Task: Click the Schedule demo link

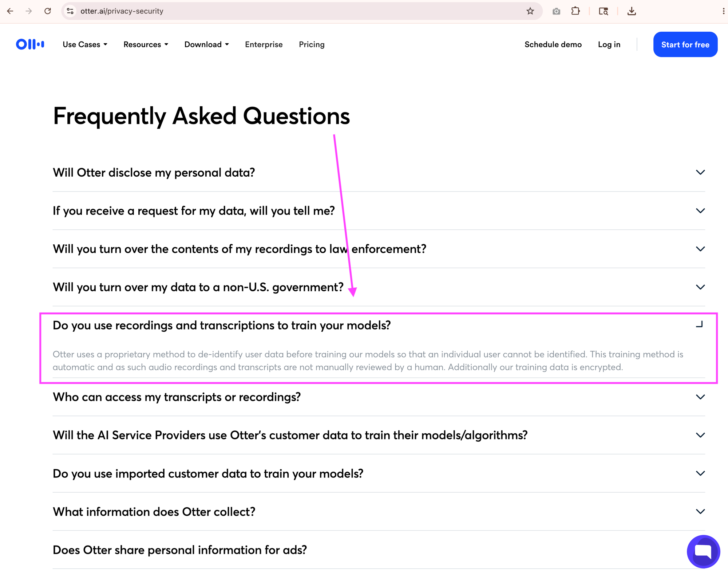Action: 553,44
